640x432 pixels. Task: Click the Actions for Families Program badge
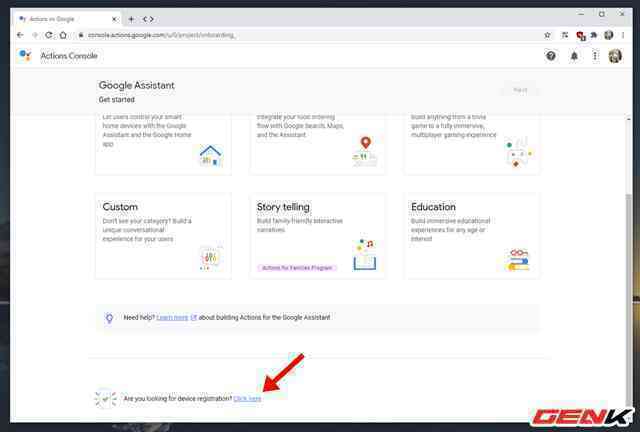point(297,268)
